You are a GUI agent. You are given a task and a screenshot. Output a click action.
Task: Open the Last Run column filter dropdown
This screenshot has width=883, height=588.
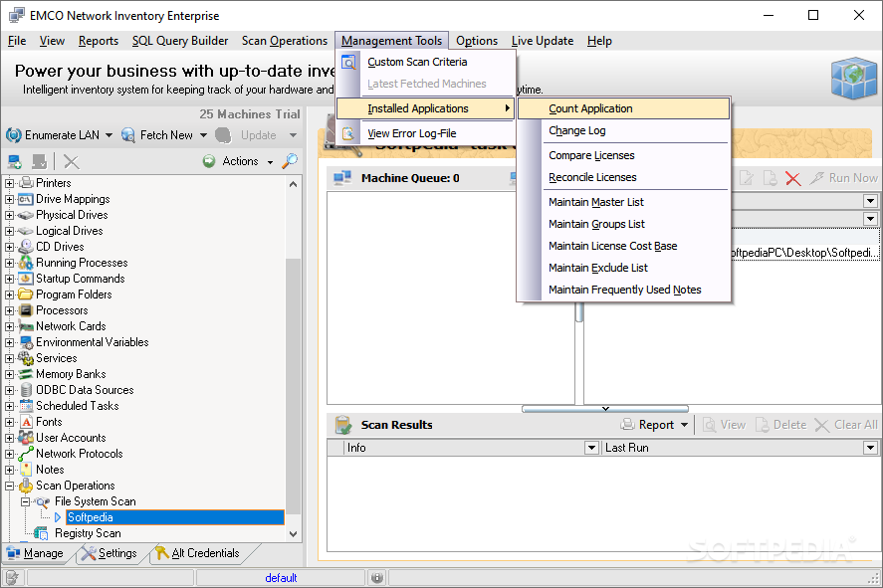click(x=871, y=448)
